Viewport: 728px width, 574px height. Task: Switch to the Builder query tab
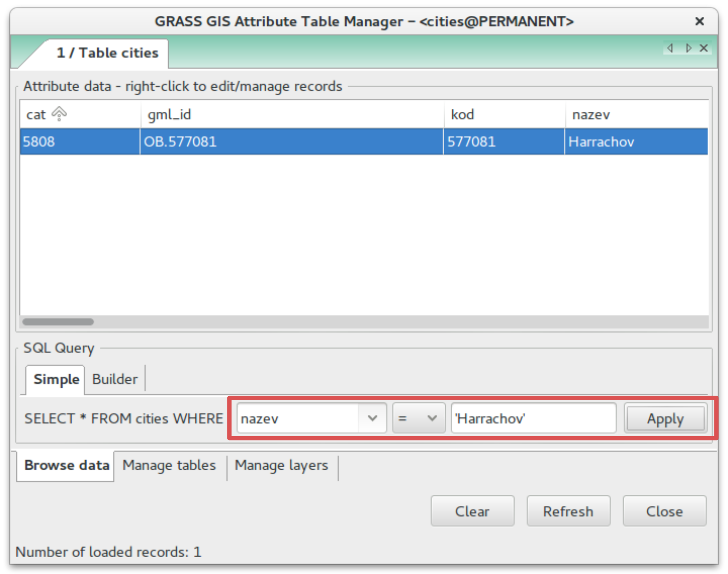[115, 379]
